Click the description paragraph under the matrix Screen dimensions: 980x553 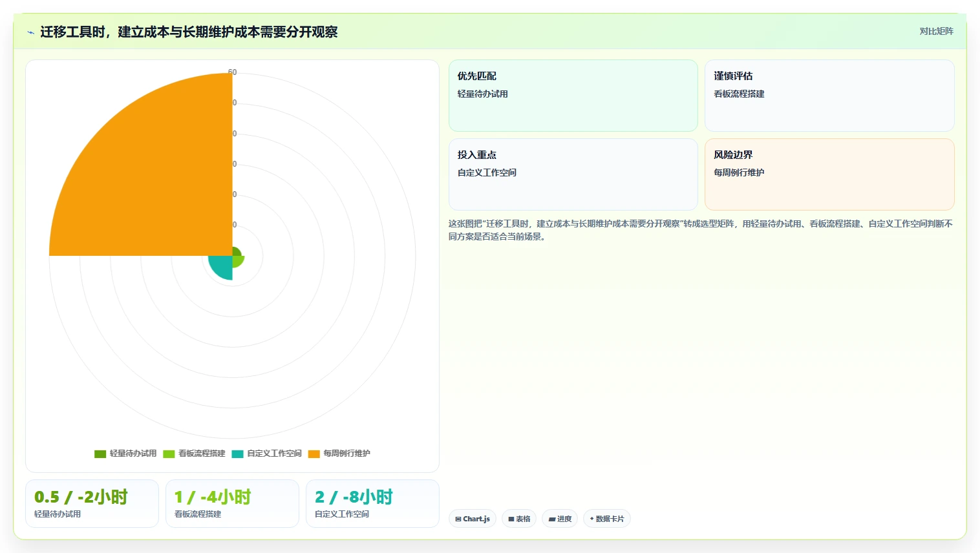(701, 230)
